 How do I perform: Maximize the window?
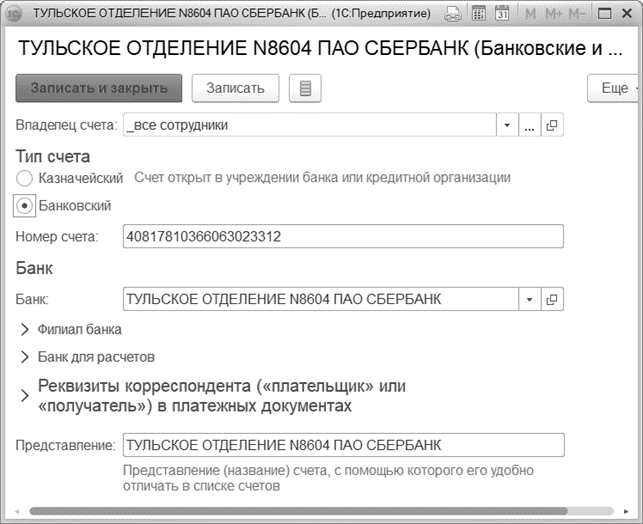pos(604,14)
